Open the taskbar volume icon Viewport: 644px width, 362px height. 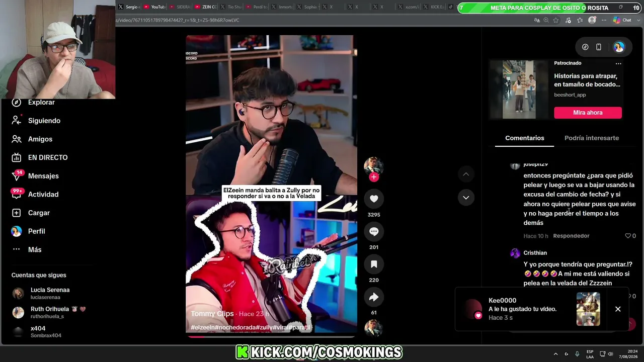pyautogui.click(x=610, y=354)
